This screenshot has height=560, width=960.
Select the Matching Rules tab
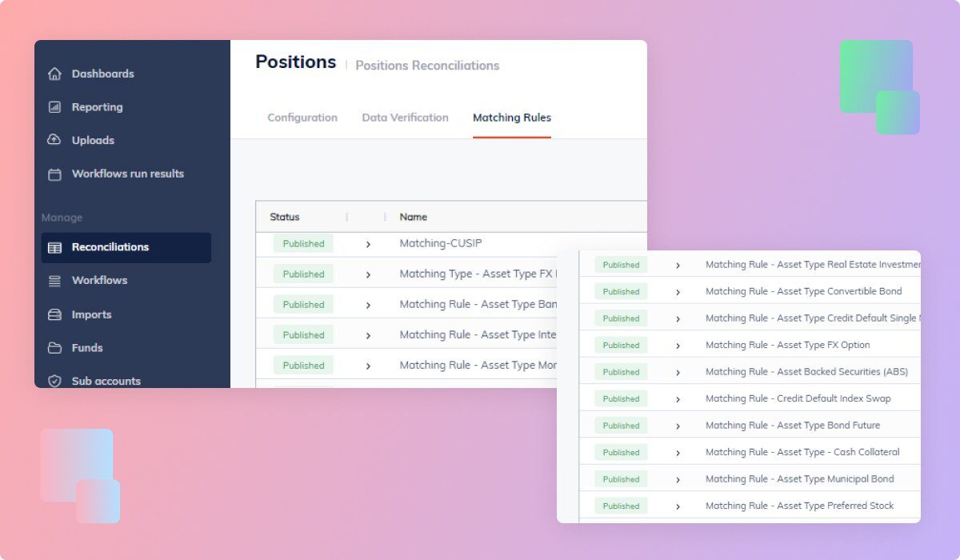point(512,117)
